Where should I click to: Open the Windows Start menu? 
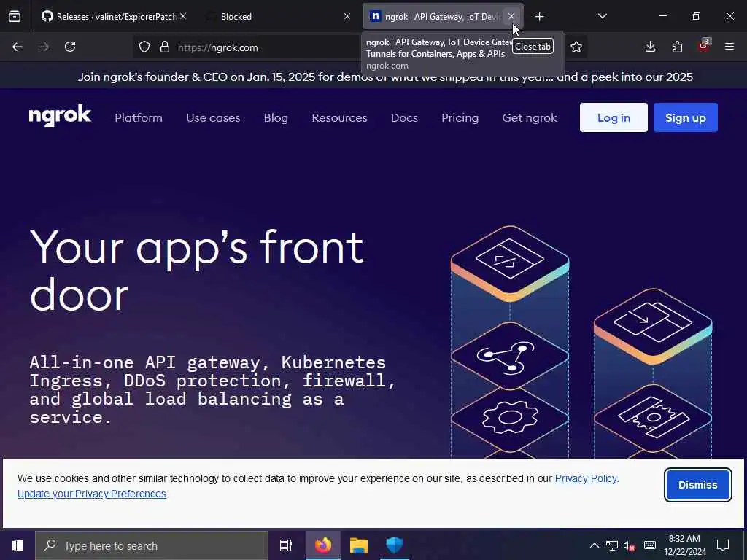click(18, 545)
